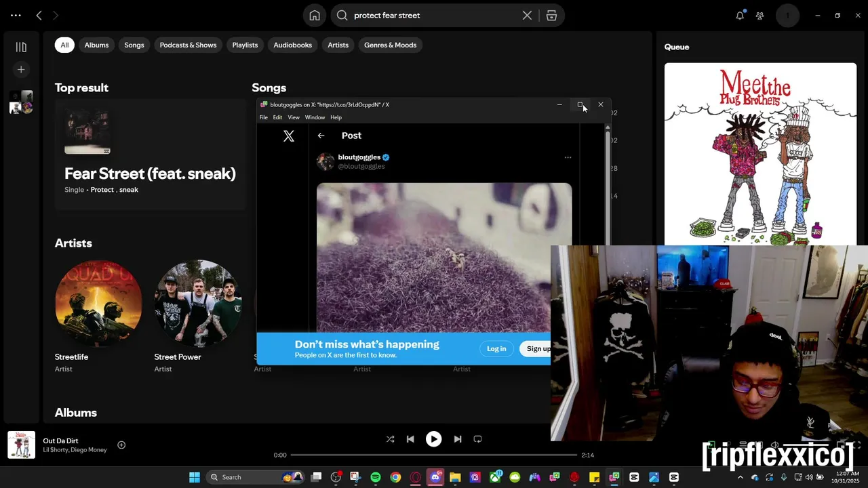This screenshot has height=488, width=868.
Task: Open What's New notifications bell
Action: pyautogui.click(x=740, y=16)
